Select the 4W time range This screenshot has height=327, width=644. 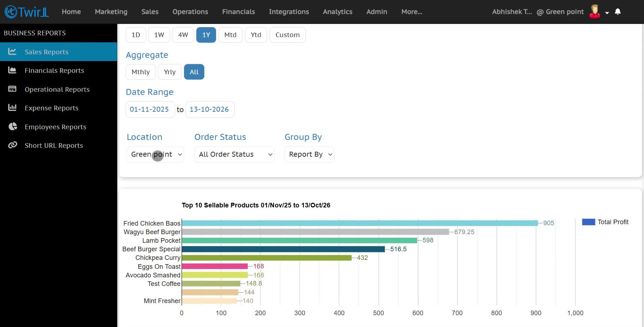tap(183, 35)
